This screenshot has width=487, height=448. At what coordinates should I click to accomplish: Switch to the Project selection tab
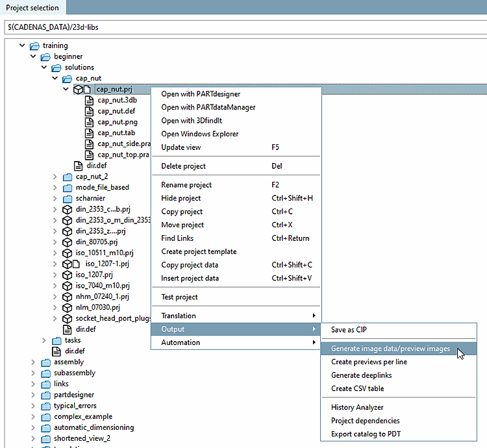32,8
